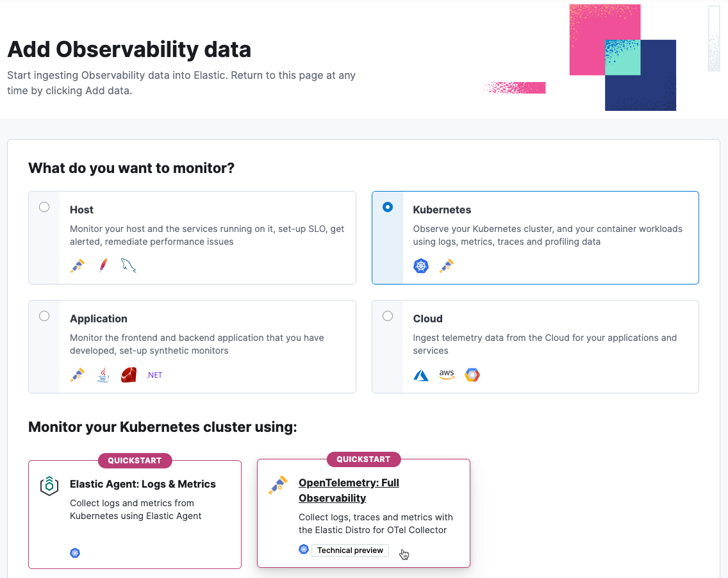Click the Kubernetes title in selected card
This screenshot has height=578, width=728.
coord(442,210)
